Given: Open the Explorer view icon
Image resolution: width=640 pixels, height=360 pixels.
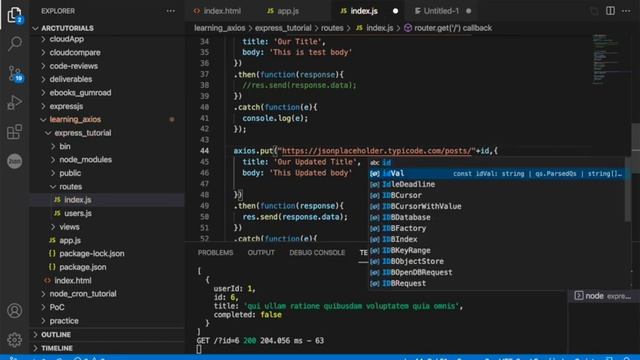Looking at the screenshot, I should point(14,15).
